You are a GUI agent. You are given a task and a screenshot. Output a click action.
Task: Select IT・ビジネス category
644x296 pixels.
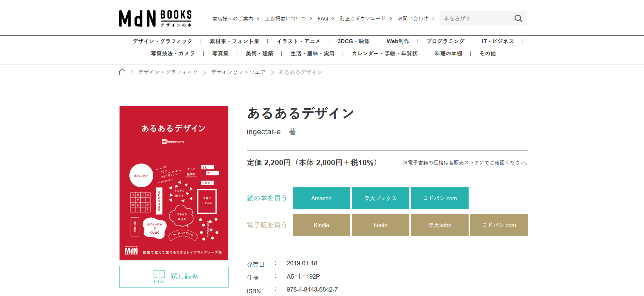(x=498, y=41)
